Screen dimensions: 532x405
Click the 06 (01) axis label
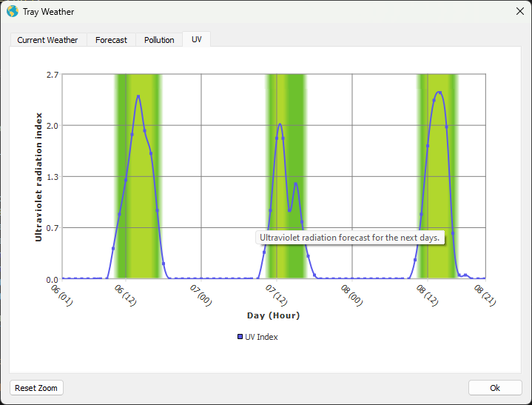[61, 295]
